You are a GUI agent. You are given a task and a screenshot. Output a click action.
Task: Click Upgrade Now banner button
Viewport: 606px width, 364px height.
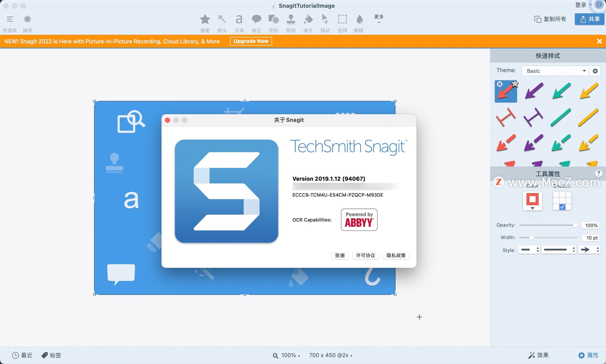(x=251, y=41)
